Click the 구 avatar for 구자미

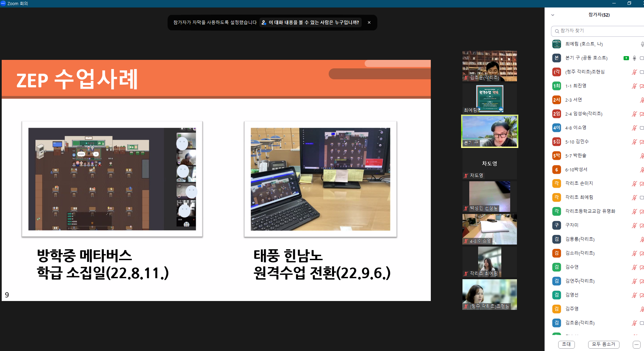click(x=556, y=225)
